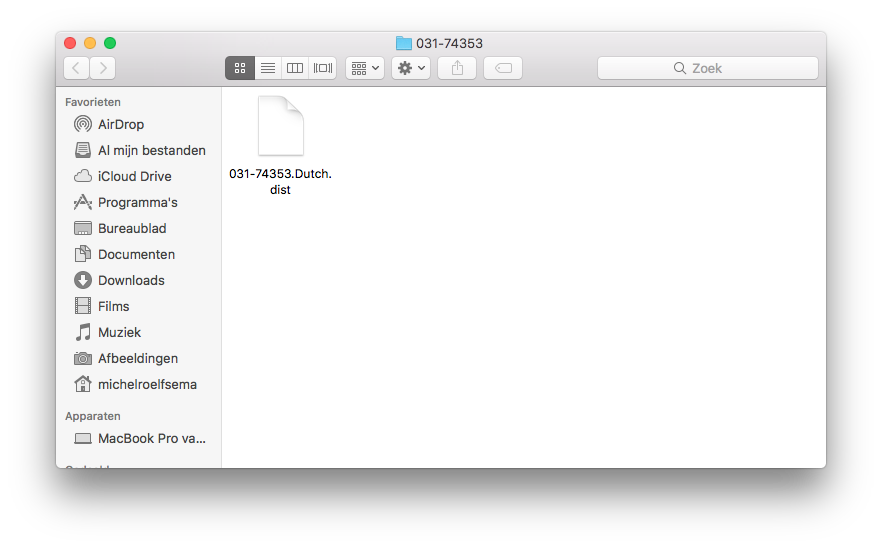Click the iCloud Drive cloud icon
882x548 pixels.
[x=83, y=176]
